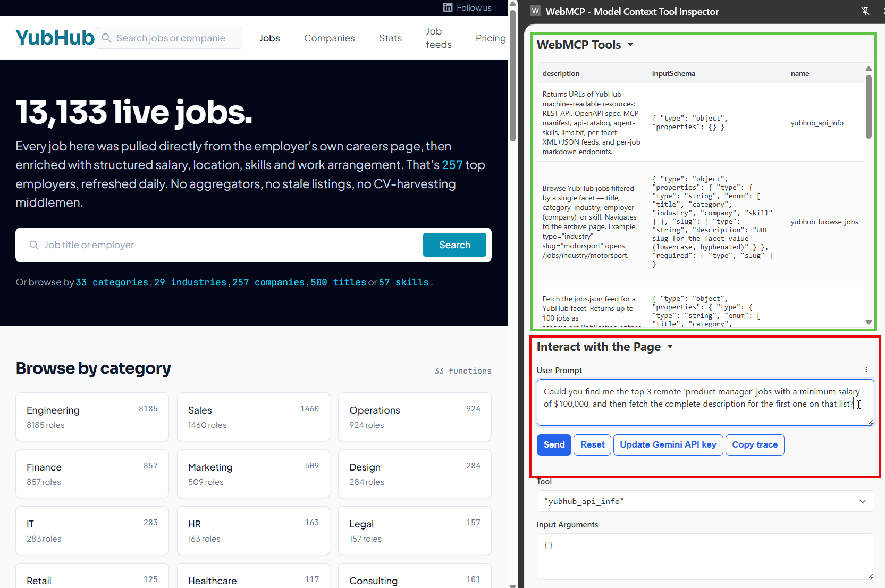This screenshot has height=588, width=885.
Task: Open the three-dot menu next to User Prompt
Action: pos(866,369)
